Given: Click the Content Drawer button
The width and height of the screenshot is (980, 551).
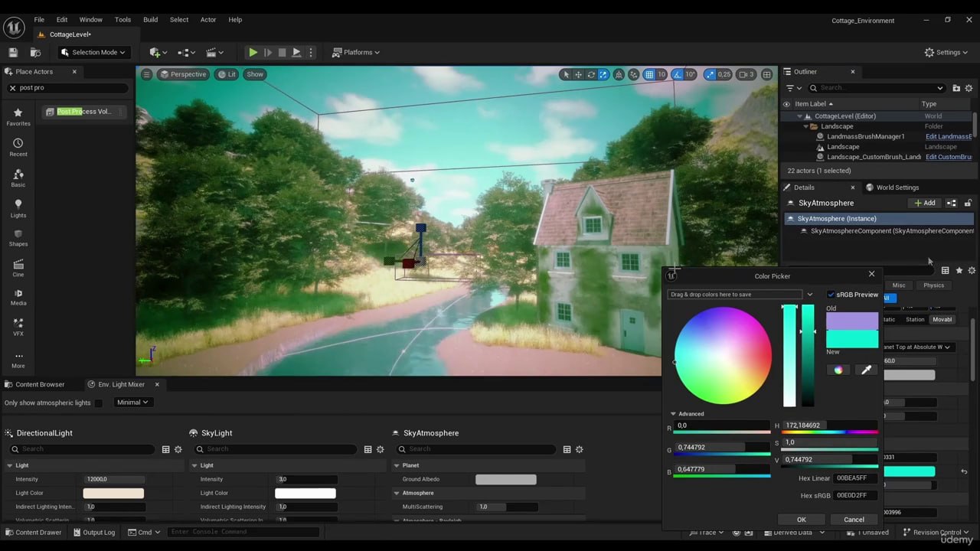Looking at the screenshot, I should click(34, 532).
